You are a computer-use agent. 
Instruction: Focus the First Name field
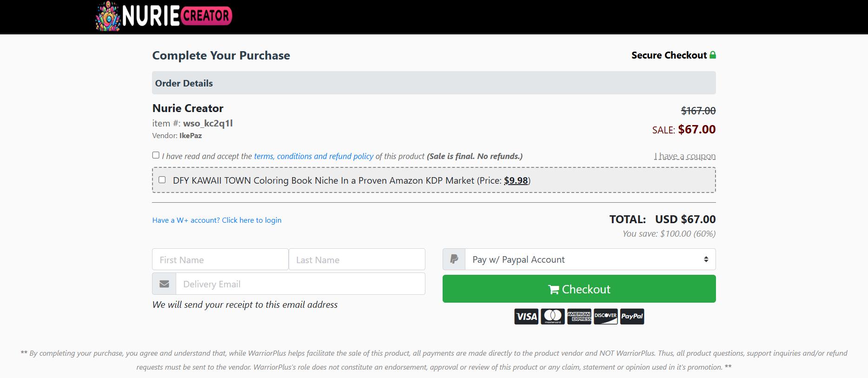point(220,259)
